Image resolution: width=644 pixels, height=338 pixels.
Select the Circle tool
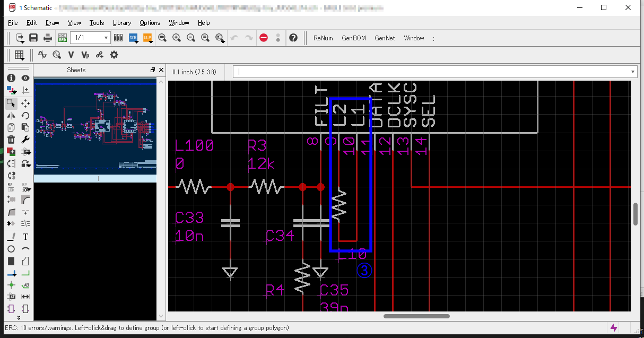[x=11, y=249]
